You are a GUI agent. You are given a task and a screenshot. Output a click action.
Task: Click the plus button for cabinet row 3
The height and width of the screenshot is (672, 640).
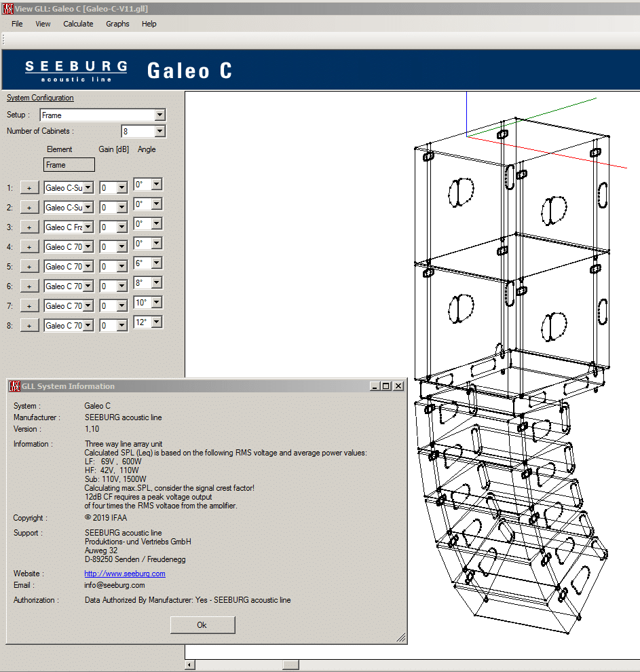[x=29, y=227]
